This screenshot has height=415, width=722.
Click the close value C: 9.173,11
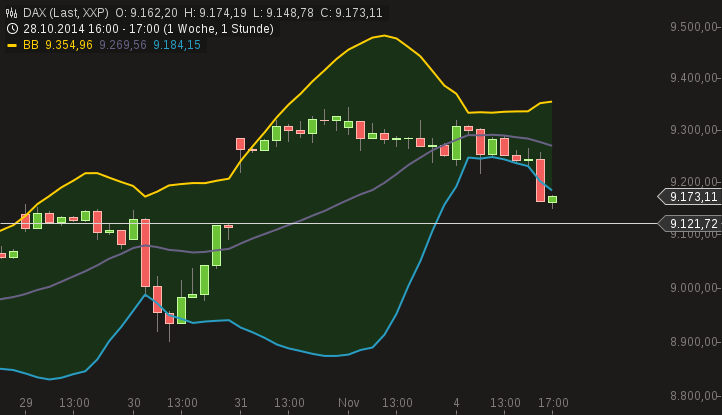click(351, 13)
